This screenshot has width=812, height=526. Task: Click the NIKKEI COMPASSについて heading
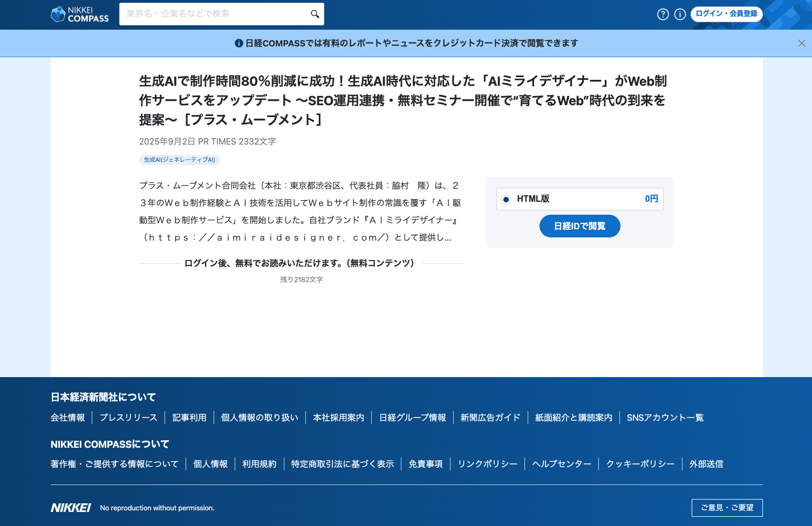(110, 445)
